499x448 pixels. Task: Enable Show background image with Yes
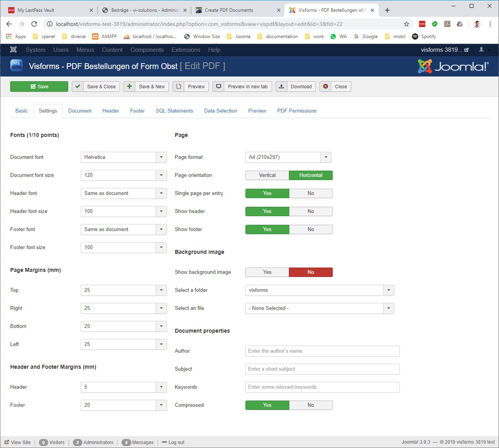pos(267,272)
